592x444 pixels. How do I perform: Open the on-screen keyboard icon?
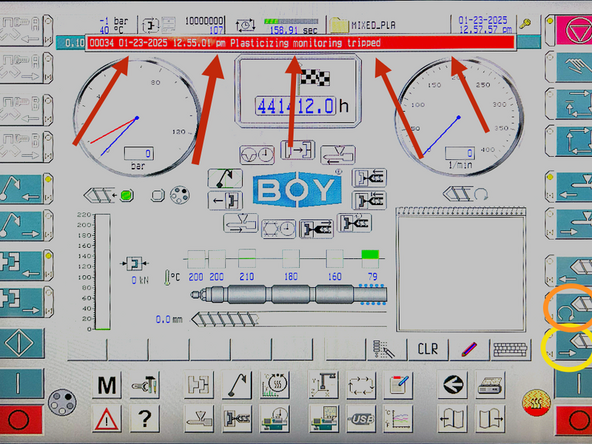[510, 350]
